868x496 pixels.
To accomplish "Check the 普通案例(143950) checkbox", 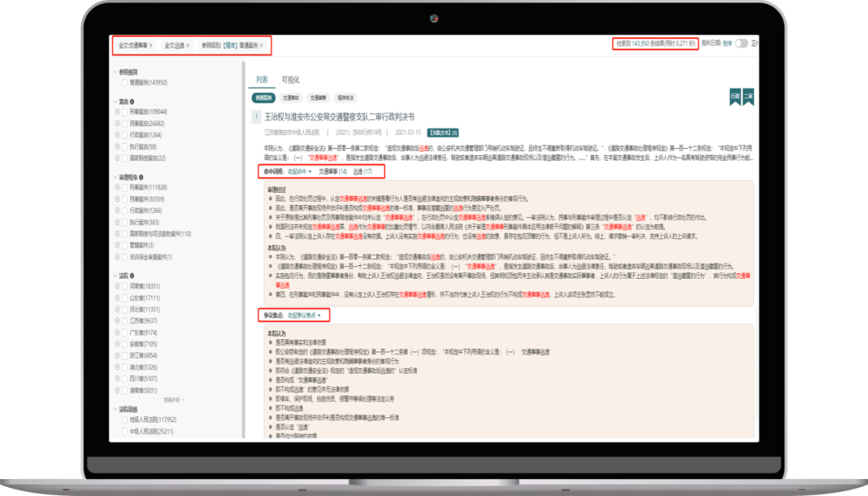I will tap(125, 83).
